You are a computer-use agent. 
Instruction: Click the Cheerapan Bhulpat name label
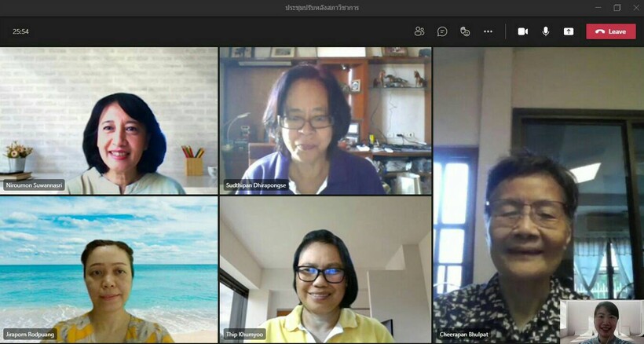(465, 335)
